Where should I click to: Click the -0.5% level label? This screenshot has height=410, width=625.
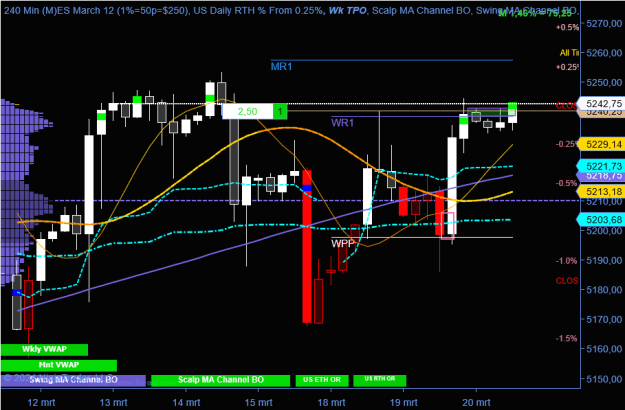tap(566, 183)
